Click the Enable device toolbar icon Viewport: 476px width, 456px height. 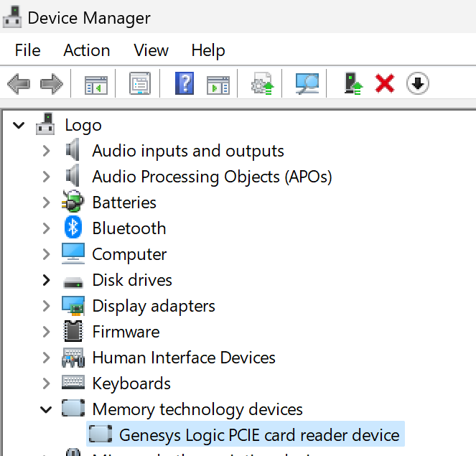point(353,83)
